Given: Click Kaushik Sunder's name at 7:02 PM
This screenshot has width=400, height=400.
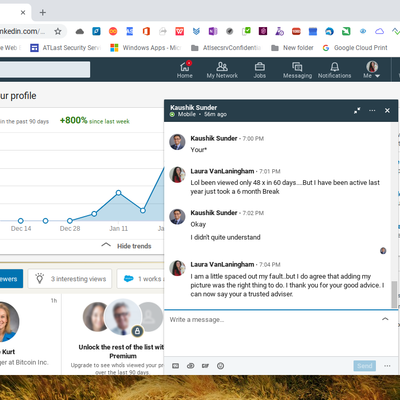Looking at the screenshot, I should [214, 213].
